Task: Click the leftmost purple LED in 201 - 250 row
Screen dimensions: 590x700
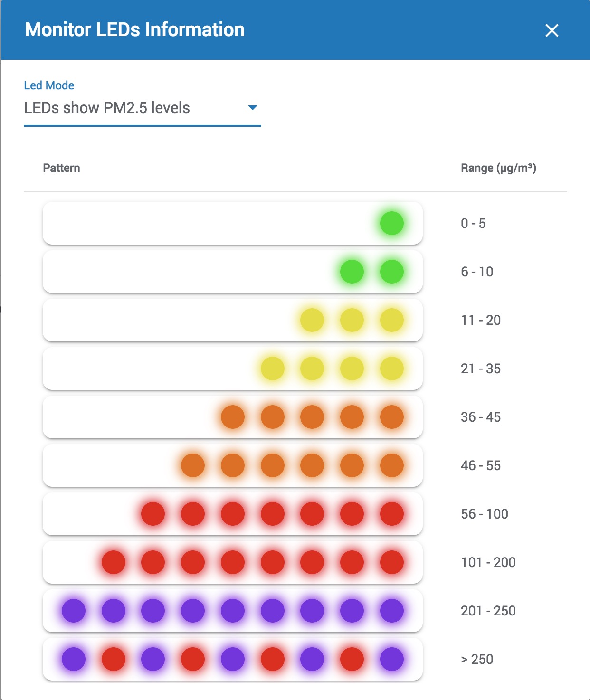Action: [74, 611]
